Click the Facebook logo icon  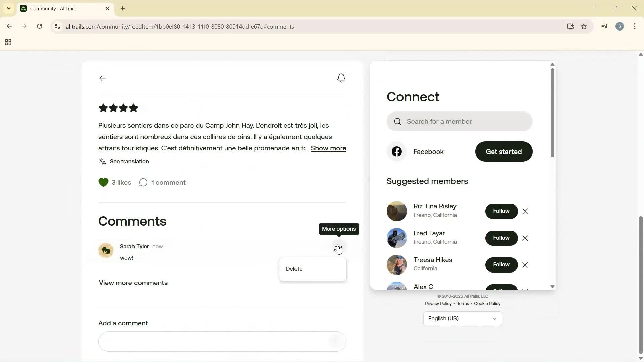(x=397, y=152)
